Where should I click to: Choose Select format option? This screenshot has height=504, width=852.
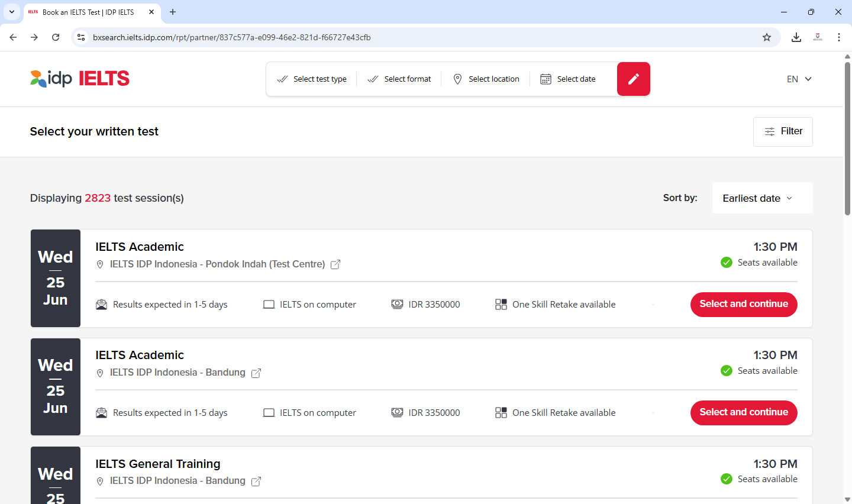click(399, 79)
